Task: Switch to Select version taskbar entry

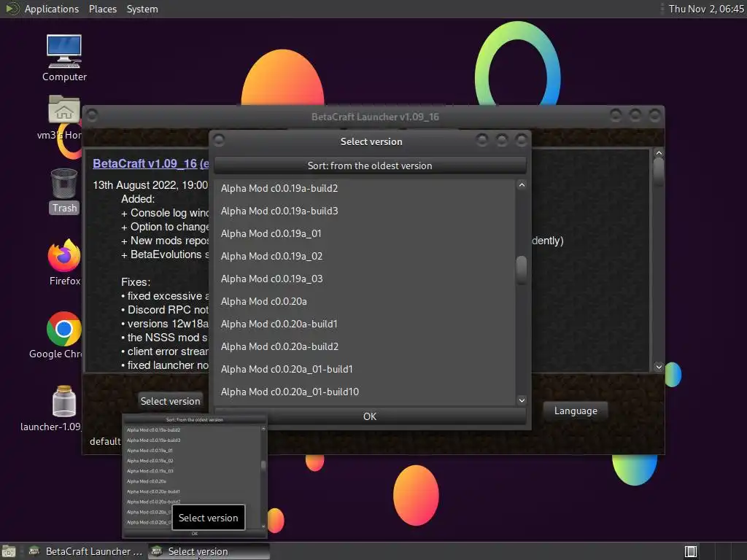Action: point(209,551)
